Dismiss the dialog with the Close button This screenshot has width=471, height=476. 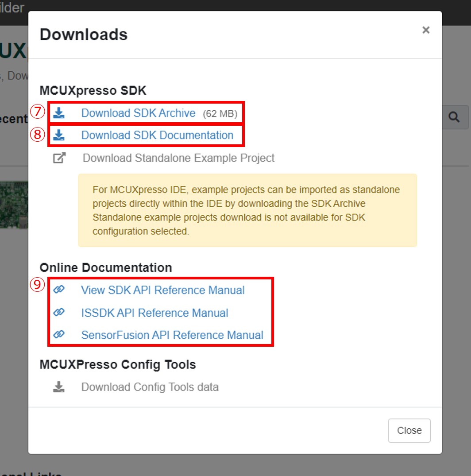(409, 430)
